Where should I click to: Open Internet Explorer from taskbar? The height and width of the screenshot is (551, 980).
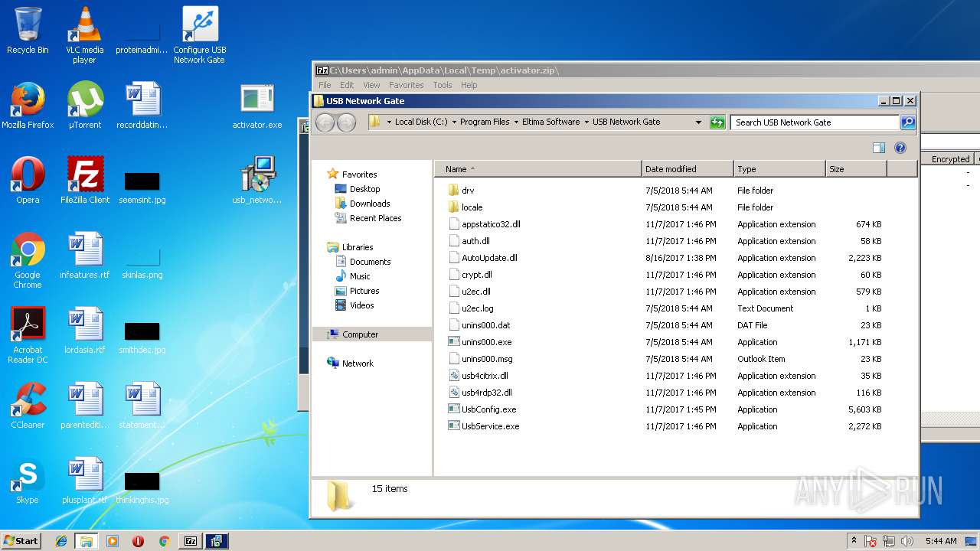(60, 541)
